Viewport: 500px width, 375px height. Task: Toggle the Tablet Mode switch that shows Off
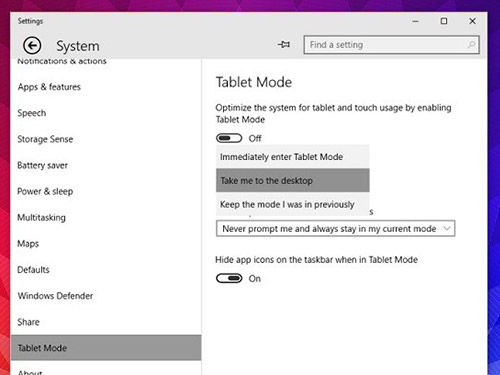(229, 138)
